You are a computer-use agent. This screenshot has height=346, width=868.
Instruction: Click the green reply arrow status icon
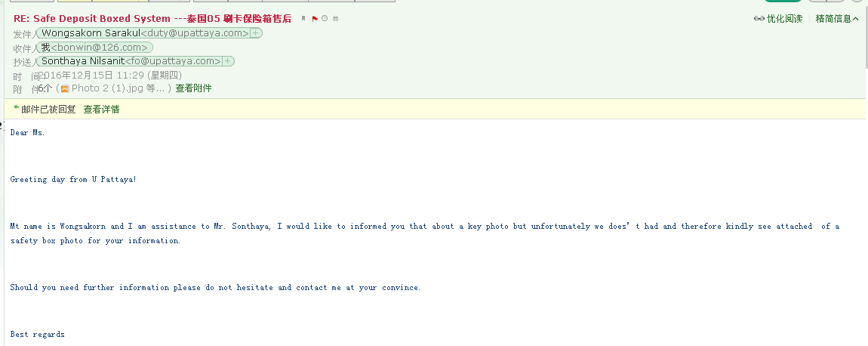16,108
